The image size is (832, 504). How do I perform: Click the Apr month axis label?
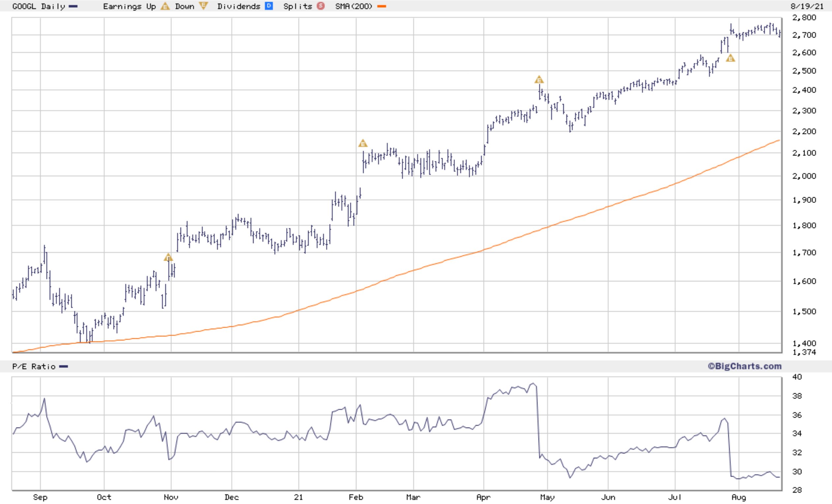(x=483, y=497)
